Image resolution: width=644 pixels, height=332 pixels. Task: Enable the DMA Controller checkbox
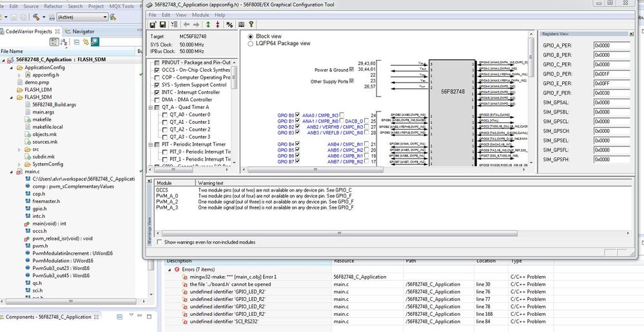pos(157,100)
